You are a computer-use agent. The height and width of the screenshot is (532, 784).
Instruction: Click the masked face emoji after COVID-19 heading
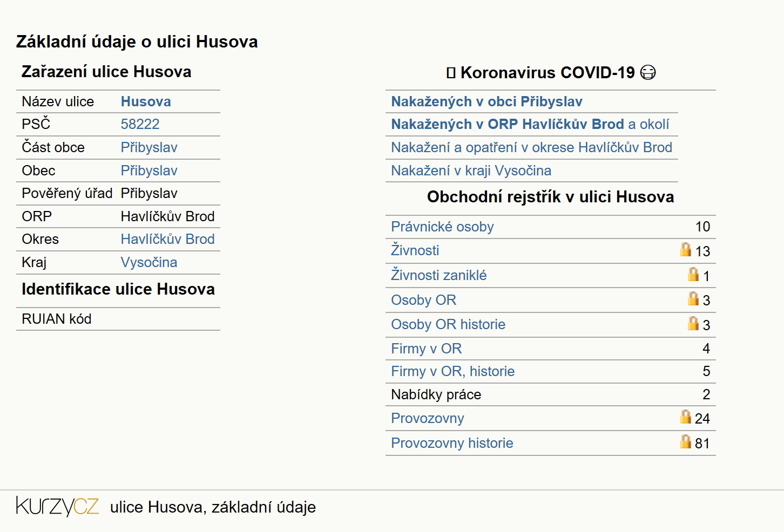click(x=648, y=72)
